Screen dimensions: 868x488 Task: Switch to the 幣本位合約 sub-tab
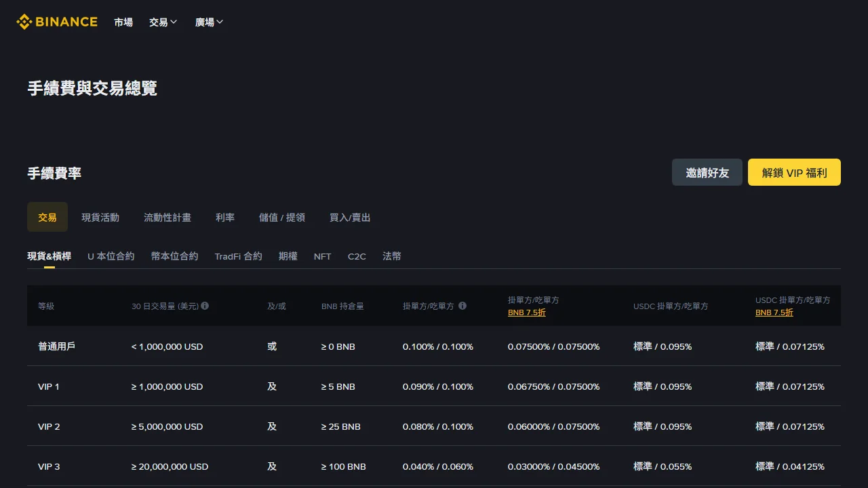(175, 256)
